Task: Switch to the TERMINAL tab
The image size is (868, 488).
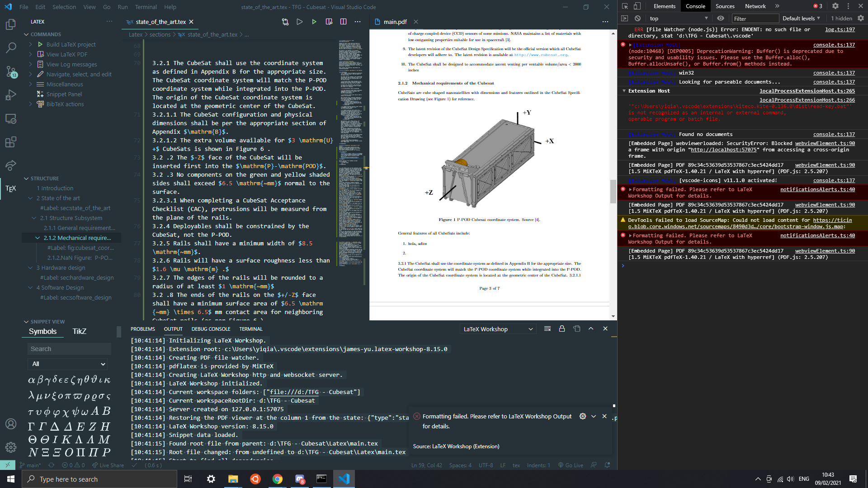Action: tap(250, 328)
